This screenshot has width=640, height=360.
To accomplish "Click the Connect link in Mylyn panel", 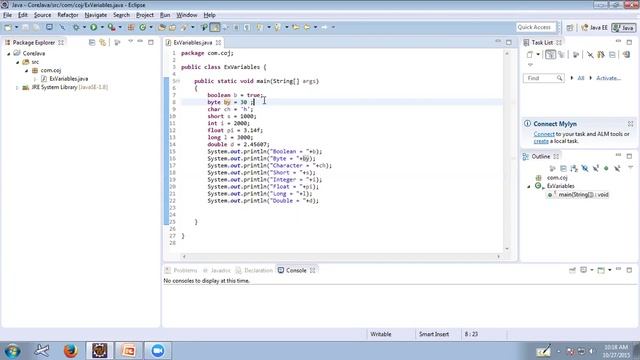I will (x=544, y=134).
